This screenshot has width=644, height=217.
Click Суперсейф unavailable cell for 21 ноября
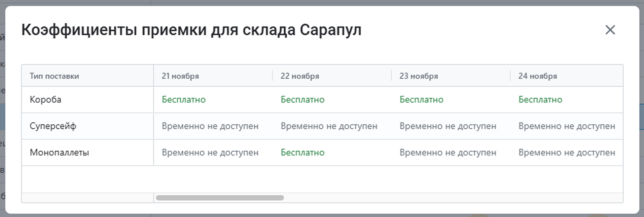210,126
